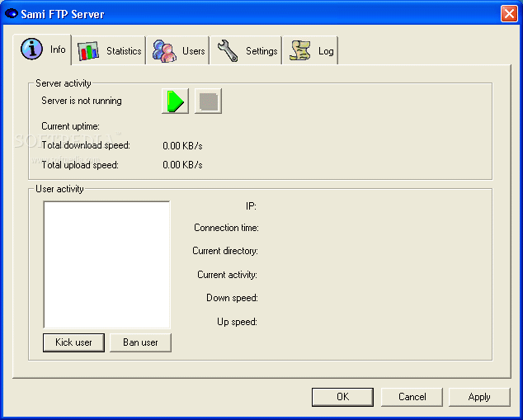This screenshot has height=420, width=523.
Task: Click the "Current directory:" label
Action: pos(225,251)
